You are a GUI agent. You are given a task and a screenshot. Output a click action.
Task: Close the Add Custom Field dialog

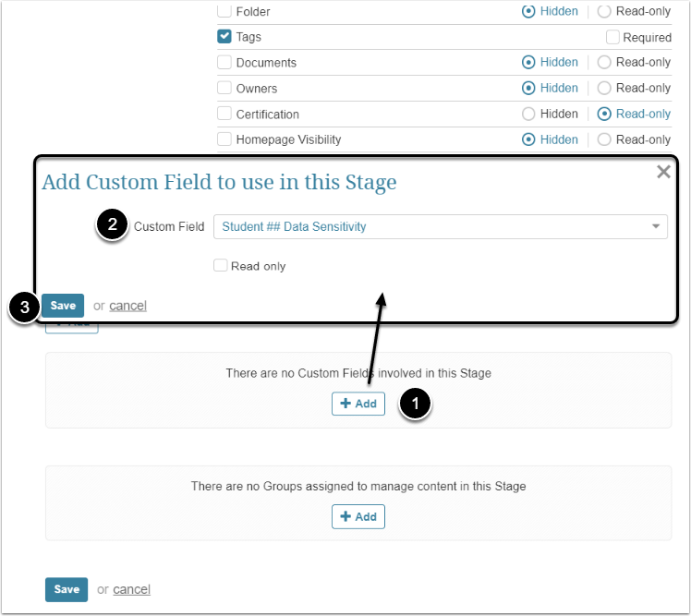coord(663,172)
